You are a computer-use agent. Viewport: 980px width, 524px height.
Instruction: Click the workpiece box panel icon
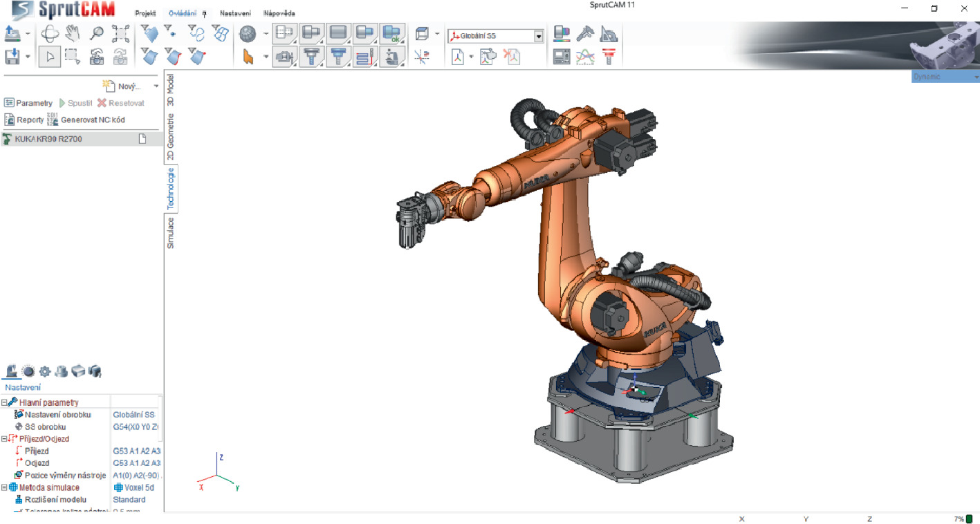77,371
